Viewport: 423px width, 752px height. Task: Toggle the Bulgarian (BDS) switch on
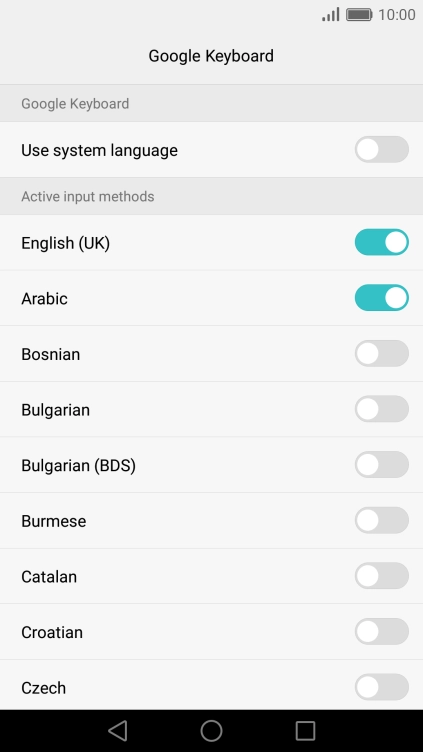pos(382,465)
